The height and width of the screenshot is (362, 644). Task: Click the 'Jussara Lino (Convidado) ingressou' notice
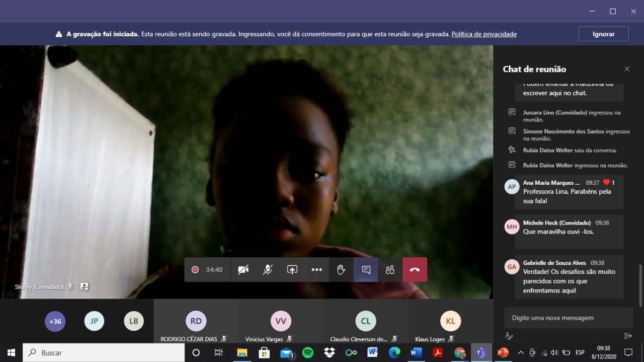click(572, 116)
